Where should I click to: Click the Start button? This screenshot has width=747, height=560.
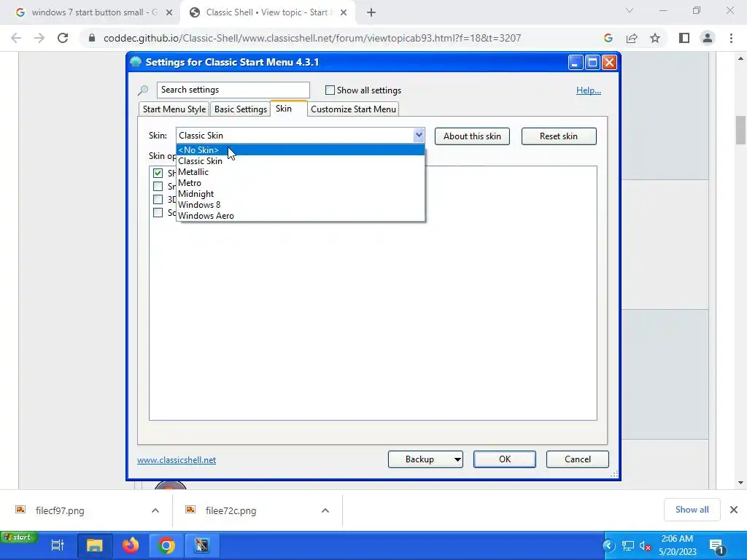tap(19, 537)
